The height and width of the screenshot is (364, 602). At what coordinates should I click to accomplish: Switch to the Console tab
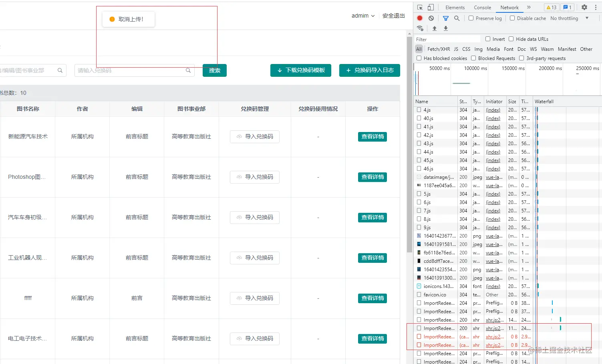click(x=482, y=8)
